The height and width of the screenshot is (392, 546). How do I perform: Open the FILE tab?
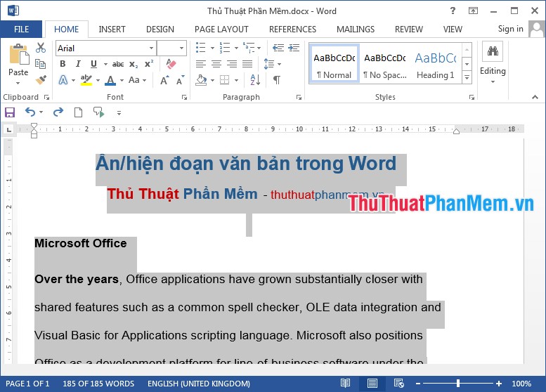click(x=21, y=30)
